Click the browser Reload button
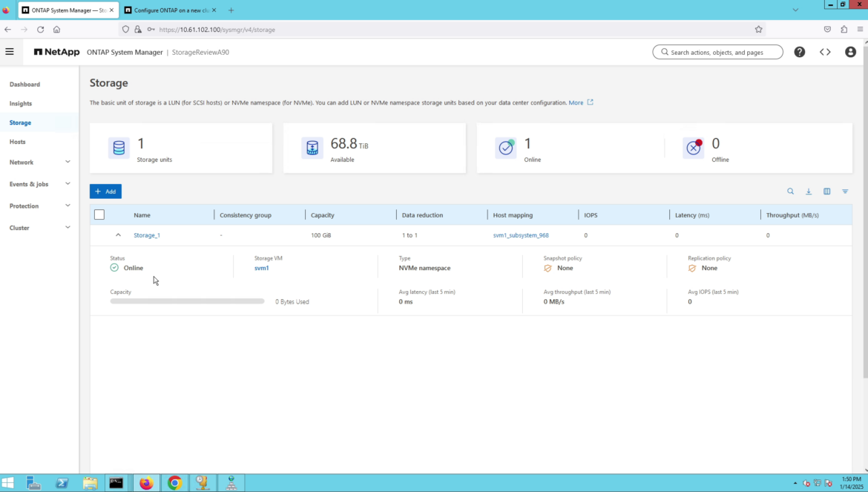This screenshot has width=868, height=492. click(x=40, y=30)
